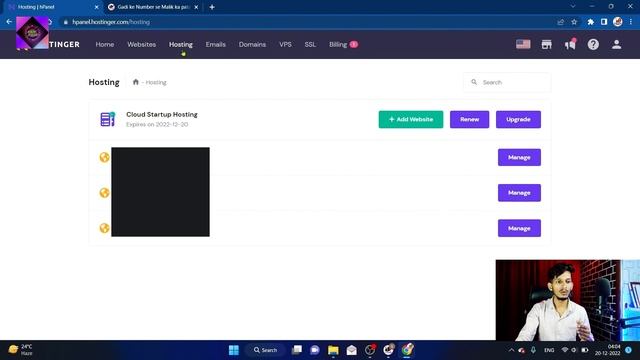This screenshot has height=360, width=640.
Task: Open the Chrome three-dot menu
Action: (x=631, y=22)
